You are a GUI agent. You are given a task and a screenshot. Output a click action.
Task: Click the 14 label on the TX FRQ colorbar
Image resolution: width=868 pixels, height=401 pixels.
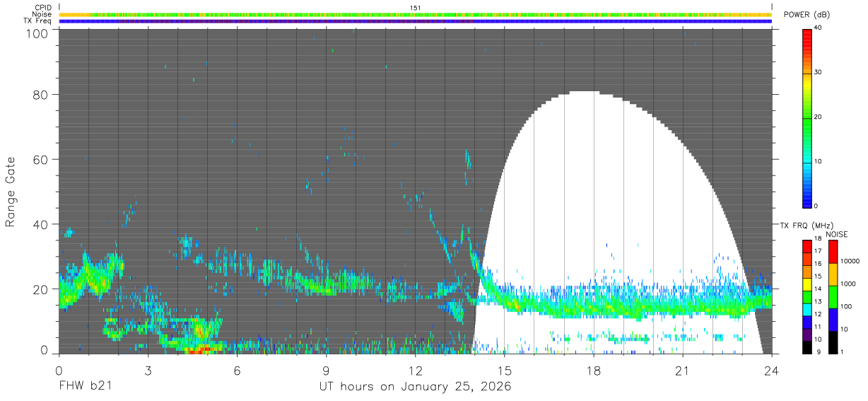[819, 290]
